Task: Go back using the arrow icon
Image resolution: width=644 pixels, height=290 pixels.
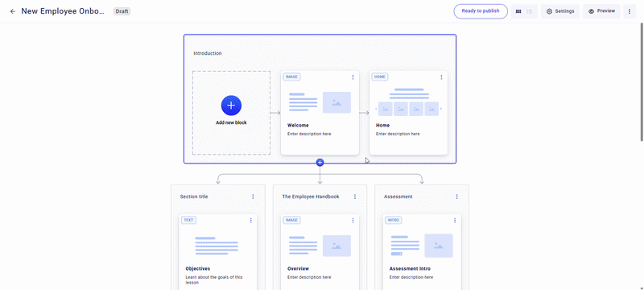Action: pos(13,11)
